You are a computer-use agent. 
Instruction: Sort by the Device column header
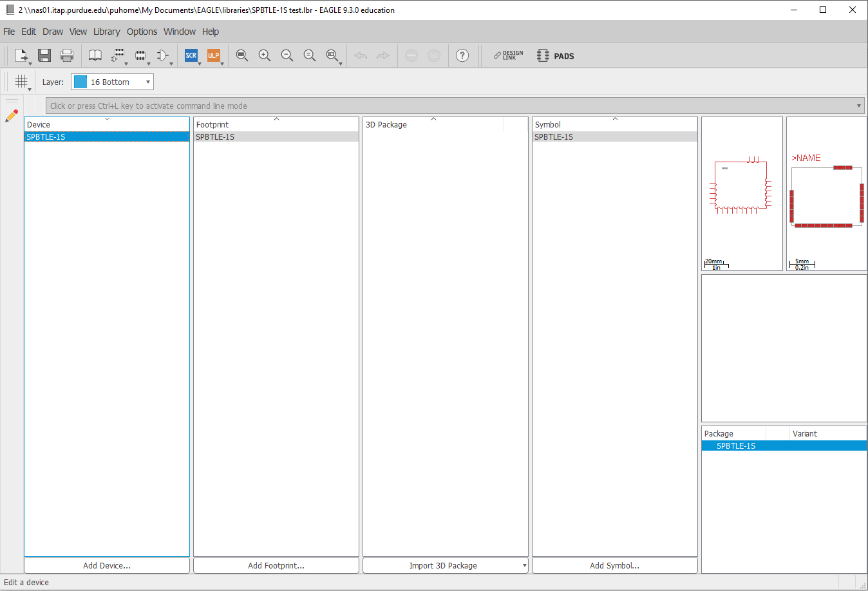click(x=107, y=124)
